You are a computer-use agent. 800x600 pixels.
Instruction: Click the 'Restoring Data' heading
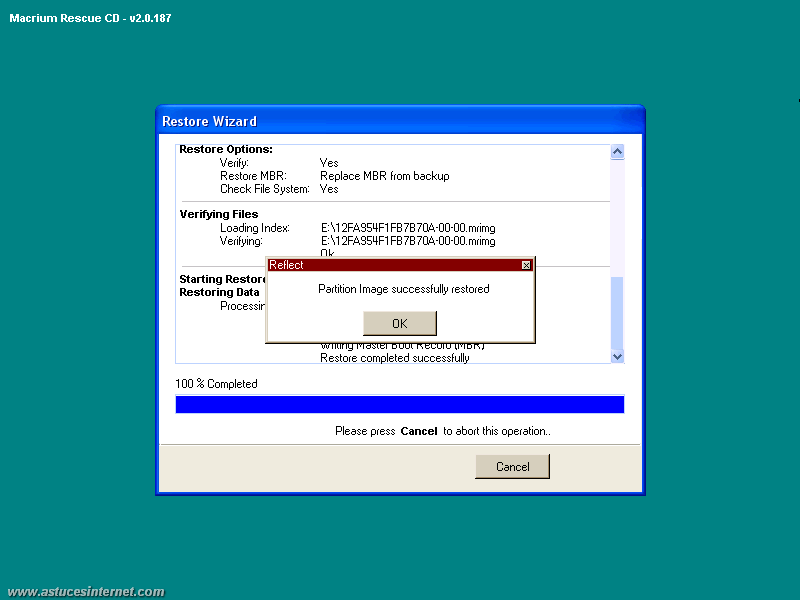[219, 292]
